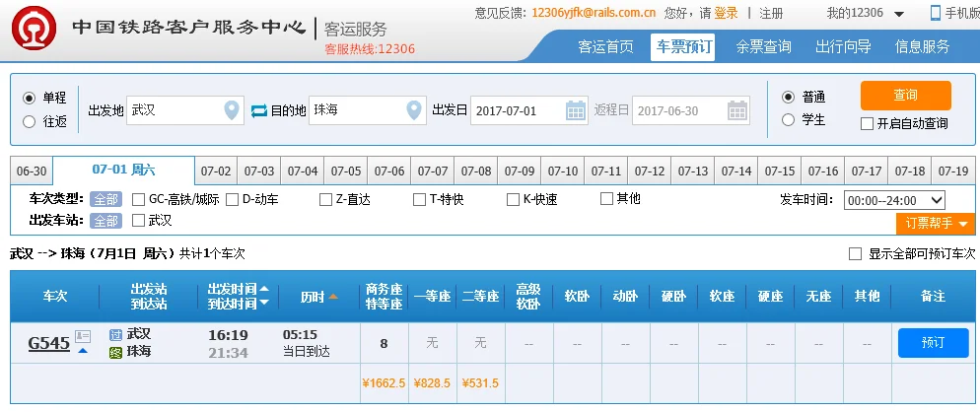Click the business class availability 8

tap(384, 343)
